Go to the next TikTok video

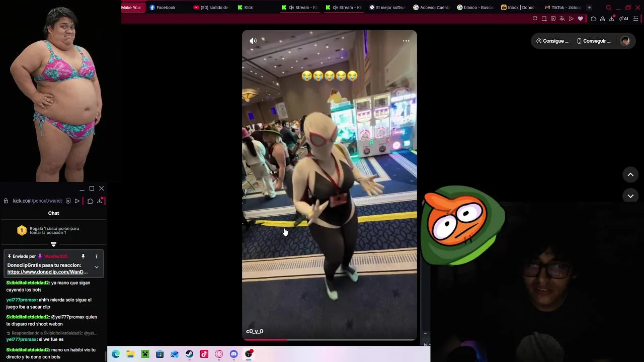point(630,196)
